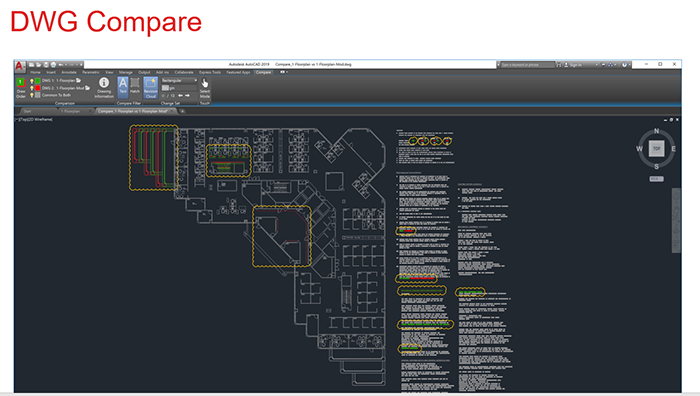Click the revision cloud margin field
This screenshot has height=396, width=700.
[x=179, y=88]
